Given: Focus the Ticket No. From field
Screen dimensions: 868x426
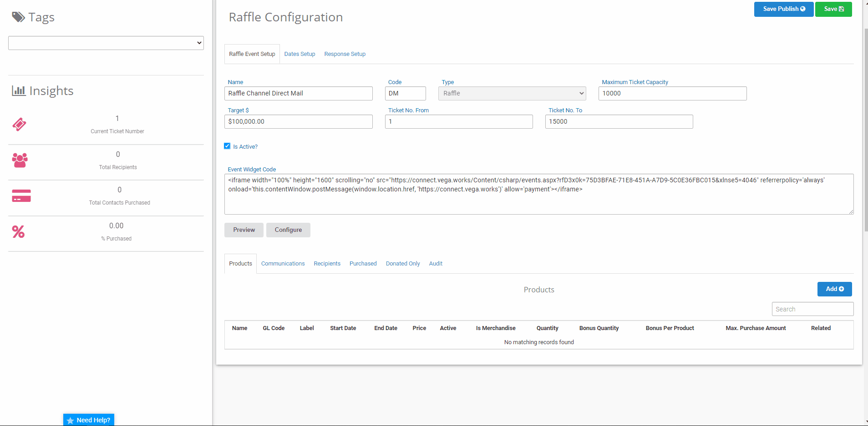Looking at the screenshot, I should click(459, 121).
